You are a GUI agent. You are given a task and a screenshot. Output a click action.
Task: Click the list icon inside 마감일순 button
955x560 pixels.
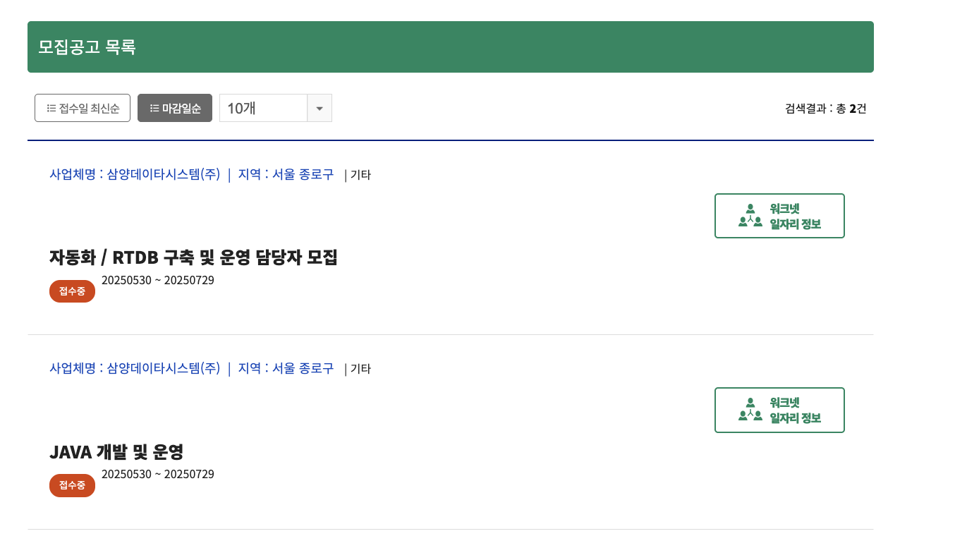[154, 107]
